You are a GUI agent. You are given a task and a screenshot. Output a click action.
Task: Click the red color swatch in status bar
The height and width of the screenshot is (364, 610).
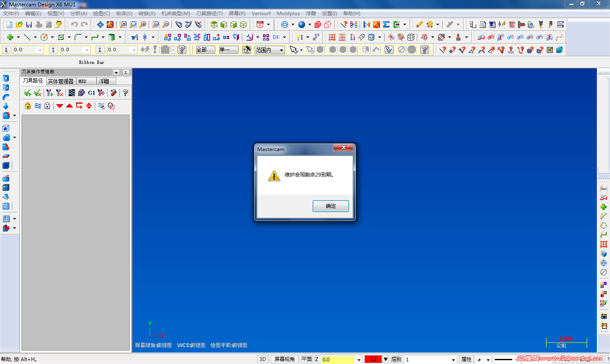click(373, 359)
